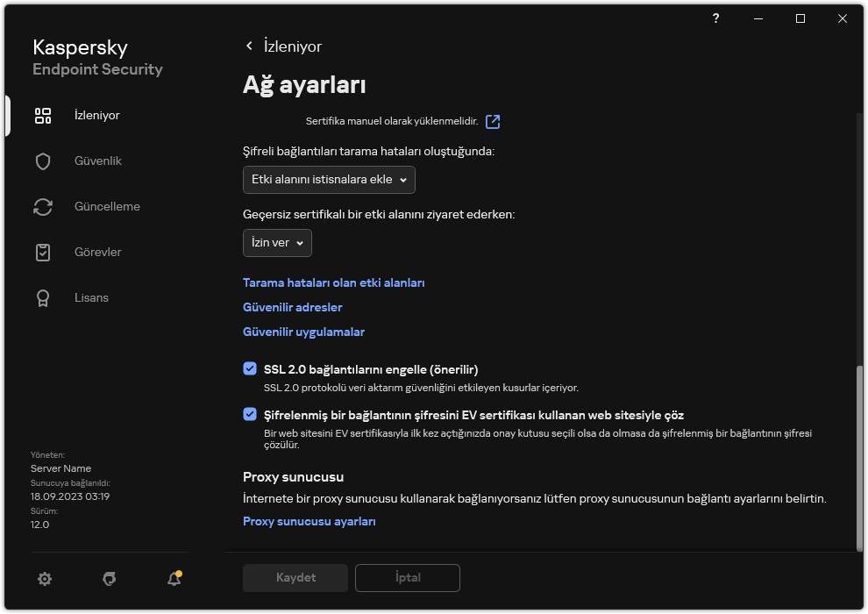Open Tarama hataları olan etki alanları link

333,282
